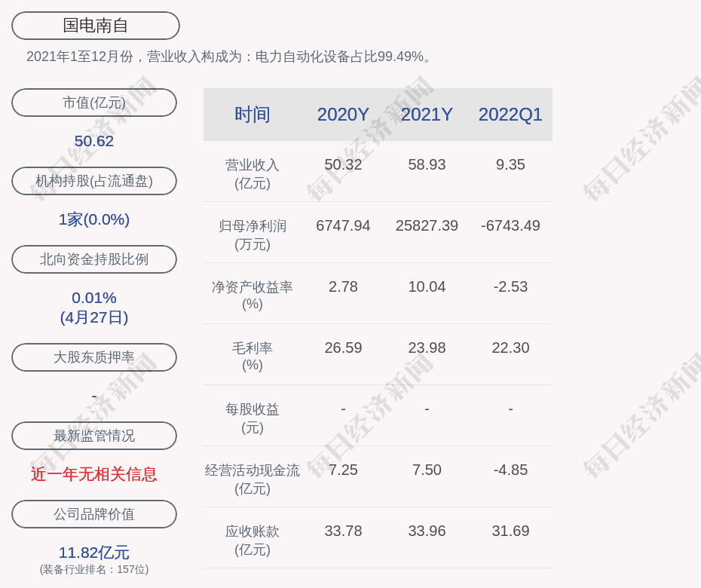
Task: Select the 11.82亿元 brand value
Action: click(94, 553)
